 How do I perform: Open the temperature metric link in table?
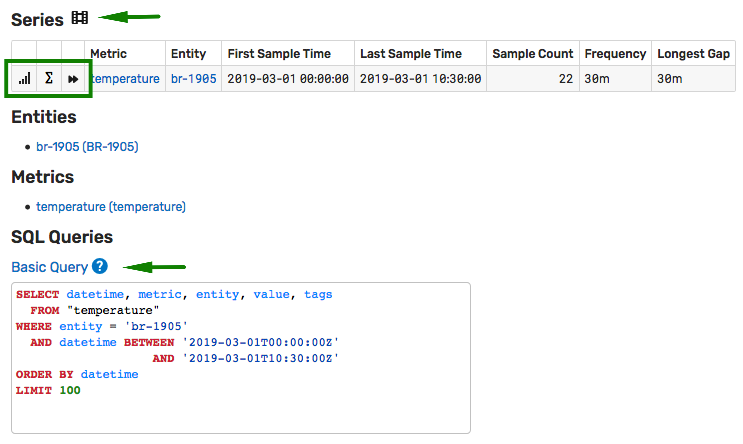125,79
